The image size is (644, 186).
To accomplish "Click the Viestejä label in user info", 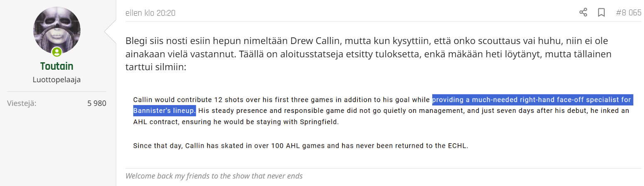I will [22, 103].
